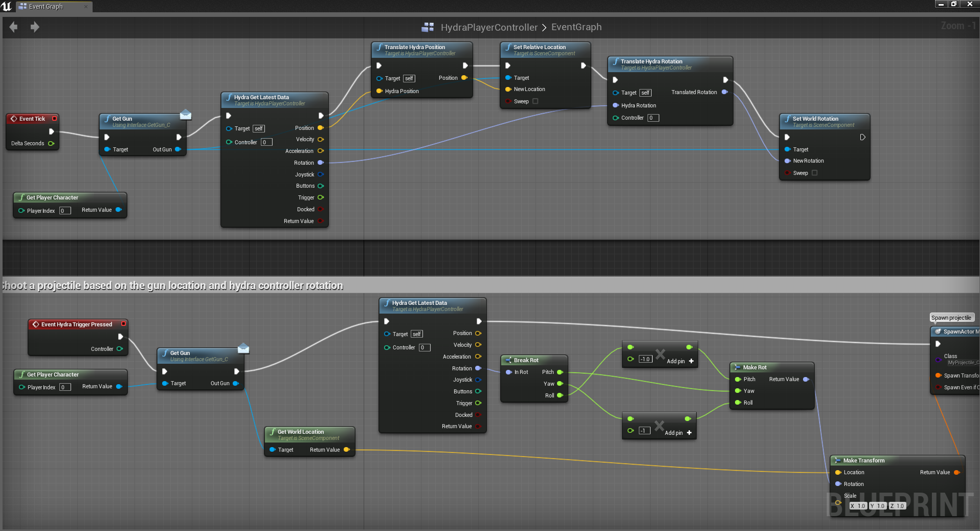Click the Event Tick execution output pin
980x531 pixels.
pos(51,131)
